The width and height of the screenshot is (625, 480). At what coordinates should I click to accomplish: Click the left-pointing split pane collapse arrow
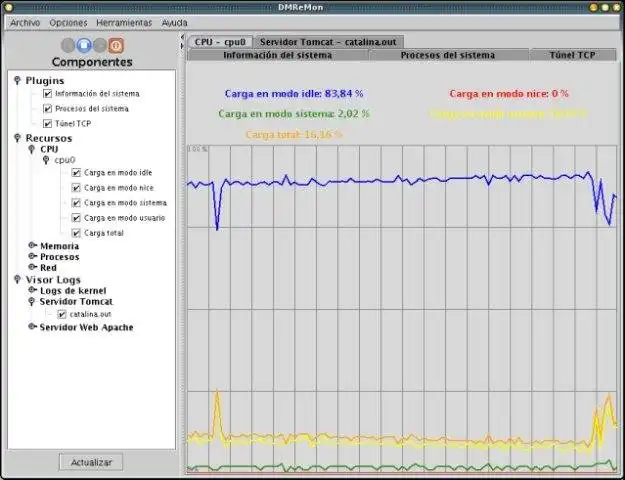tap(183, 37)
